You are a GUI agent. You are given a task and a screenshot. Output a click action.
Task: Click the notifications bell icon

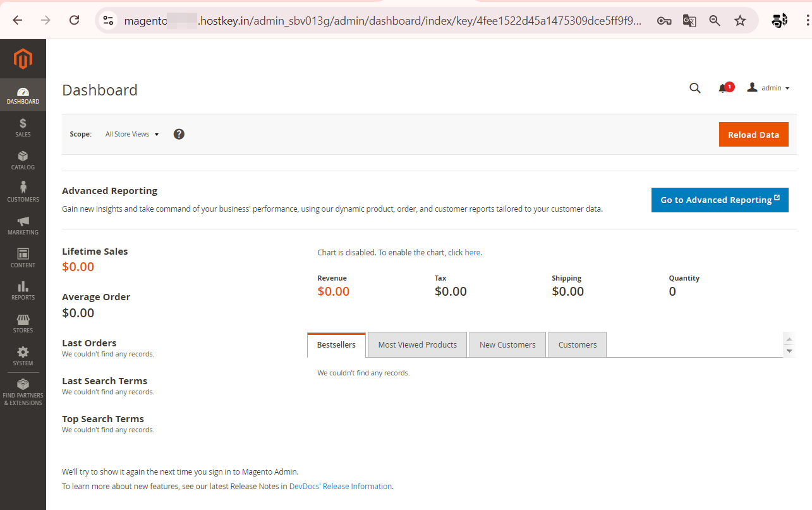pyautogui.click(x=723, y=88)
